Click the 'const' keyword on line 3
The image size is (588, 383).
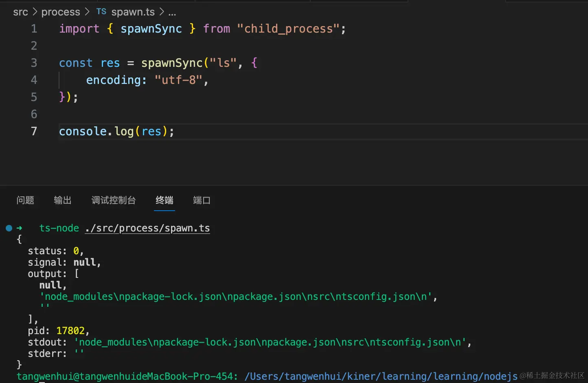(x=76, y=63)
